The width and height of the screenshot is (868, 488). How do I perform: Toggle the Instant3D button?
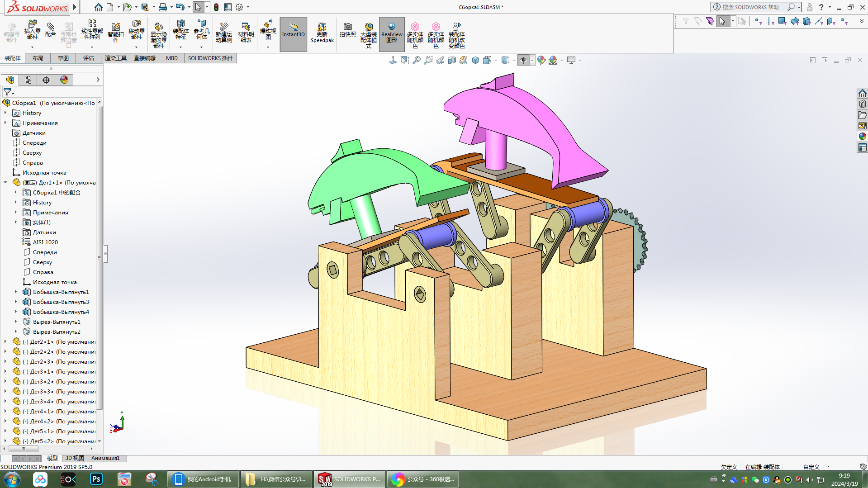[294, 34]
